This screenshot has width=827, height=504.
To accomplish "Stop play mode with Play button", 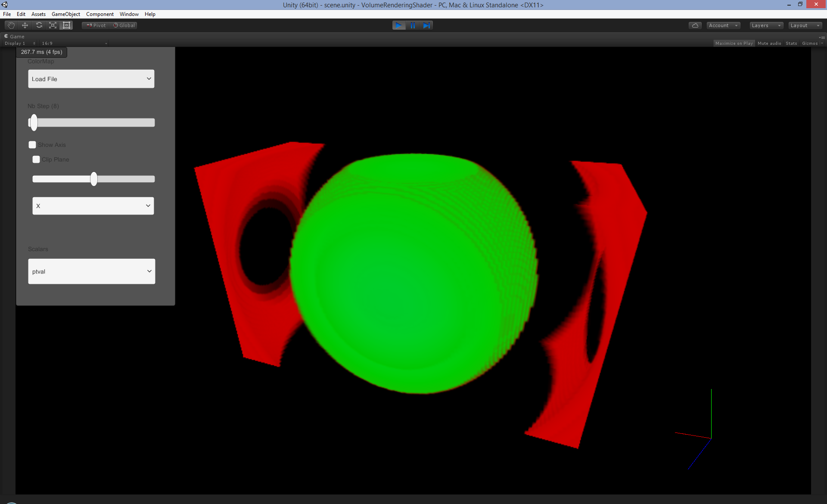I will 399,25.
